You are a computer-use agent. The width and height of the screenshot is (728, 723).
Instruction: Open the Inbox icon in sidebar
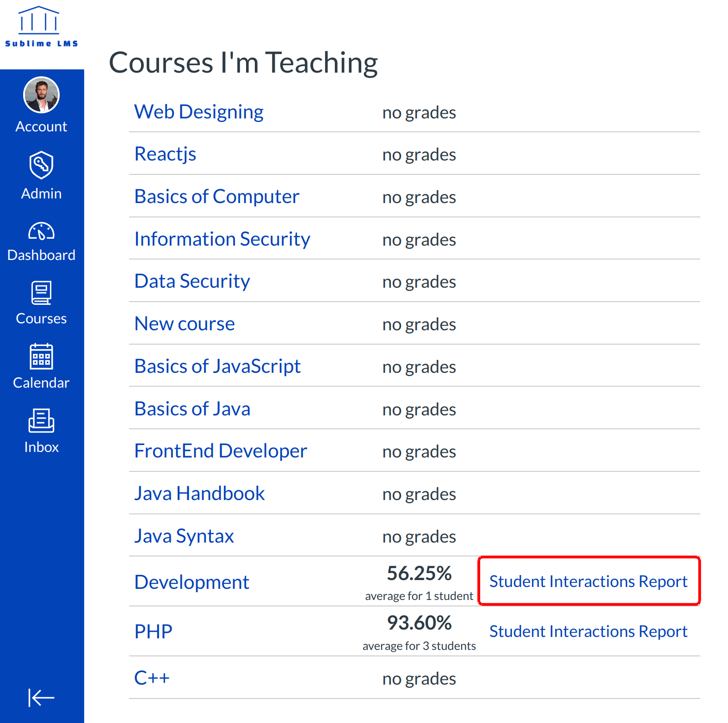41,420
